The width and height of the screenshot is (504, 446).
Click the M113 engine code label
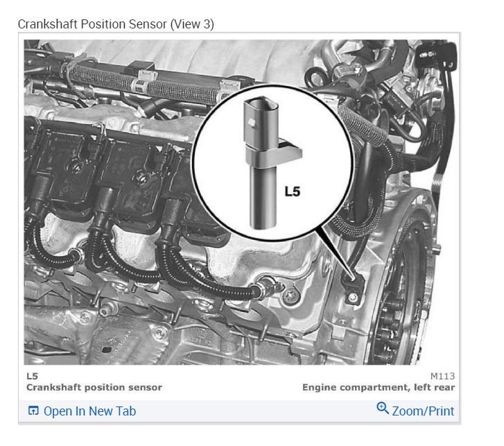tap(442, 376)
